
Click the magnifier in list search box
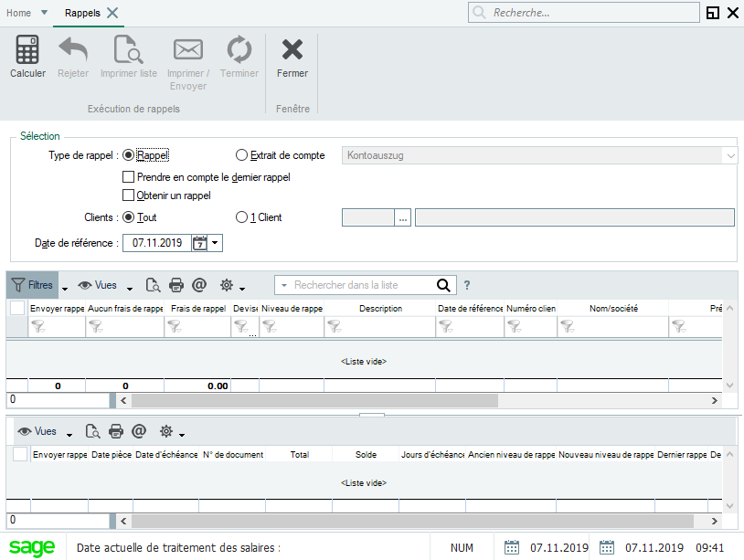[443, 285]
